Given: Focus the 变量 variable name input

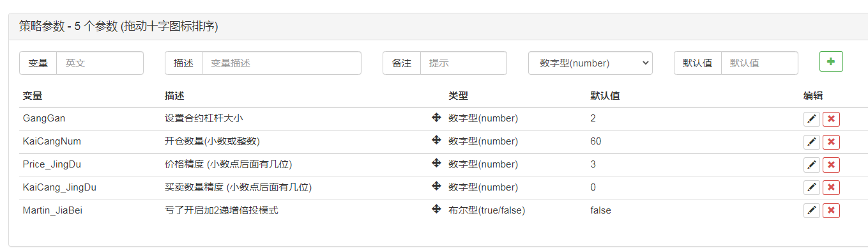Looking at the screenshot, I should click(100, 63).
